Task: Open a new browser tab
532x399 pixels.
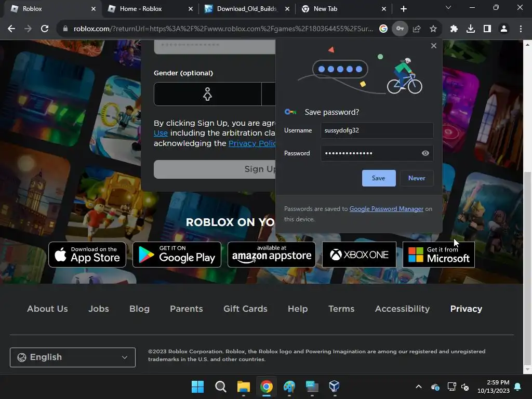Action: 403,9
